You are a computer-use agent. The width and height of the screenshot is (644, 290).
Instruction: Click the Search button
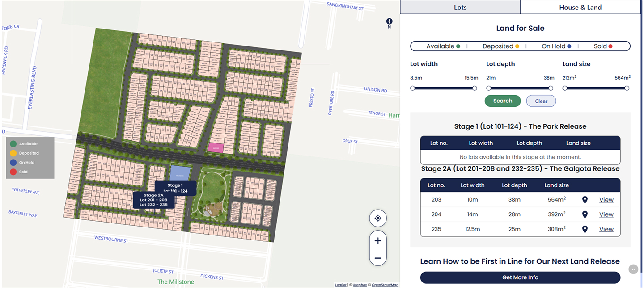click(503, 101)
